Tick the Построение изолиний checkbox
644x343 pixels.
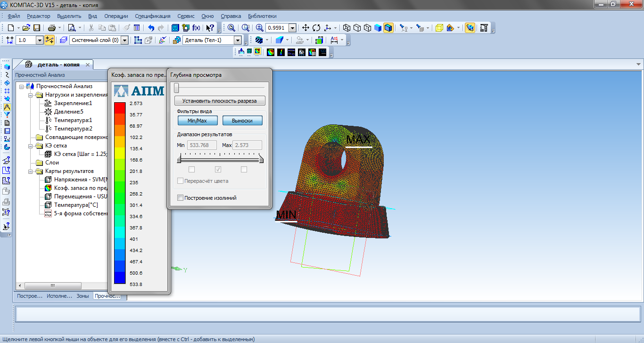click(180, 198)
